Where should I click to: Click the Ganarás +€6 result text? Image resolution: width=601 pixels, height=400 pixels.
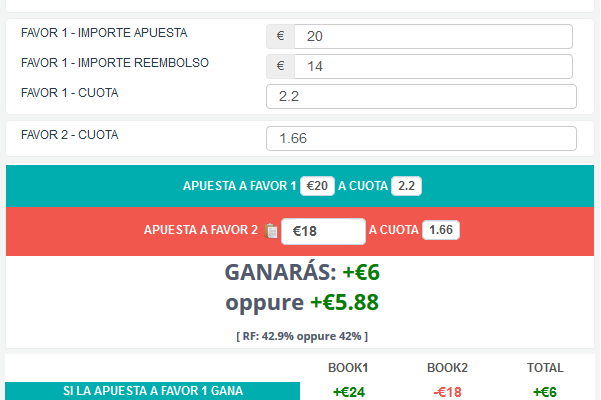pyautogui.click(x=302, y=272)
